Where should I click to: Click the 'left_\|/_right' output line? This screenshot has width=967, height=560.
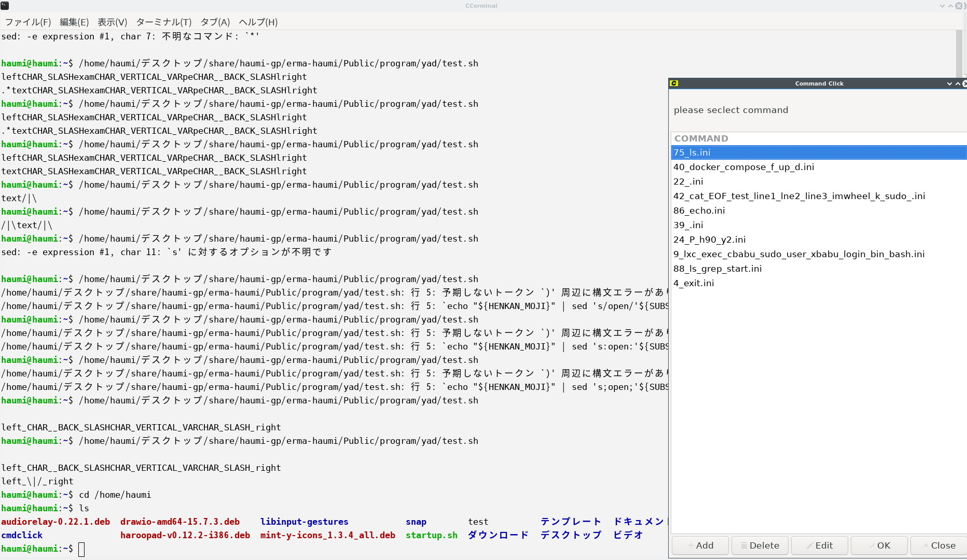(37, 481)
